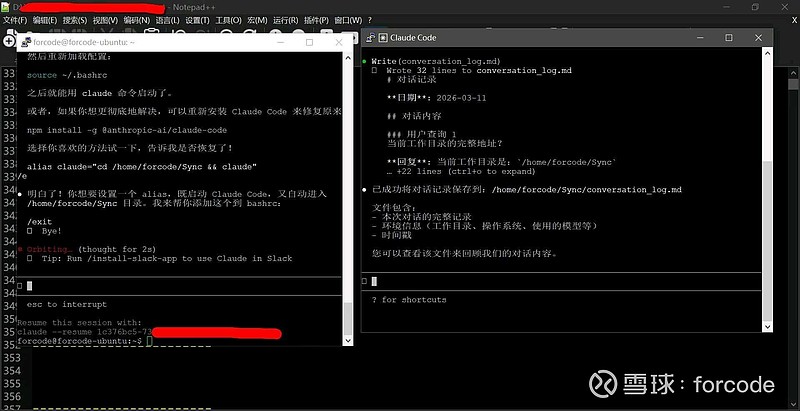Click scroll-down arrow in forcode-ubuntu terminal
Image resolution: width=800 pixels, height=411 pixels.
click(x=348, y=340)
